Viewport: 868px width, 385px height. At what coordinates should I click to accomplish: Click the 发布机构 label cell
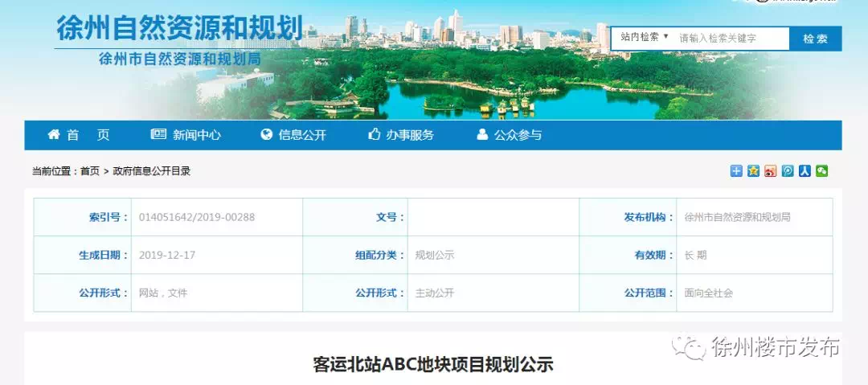628,217
